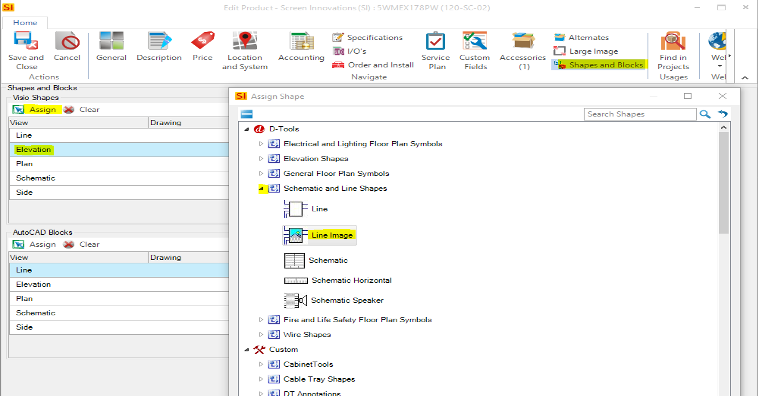Screen dimensions: 758x396
Task: Expand Electrical and Lighting Floor Plan Symbols
Action: point(261,144)
